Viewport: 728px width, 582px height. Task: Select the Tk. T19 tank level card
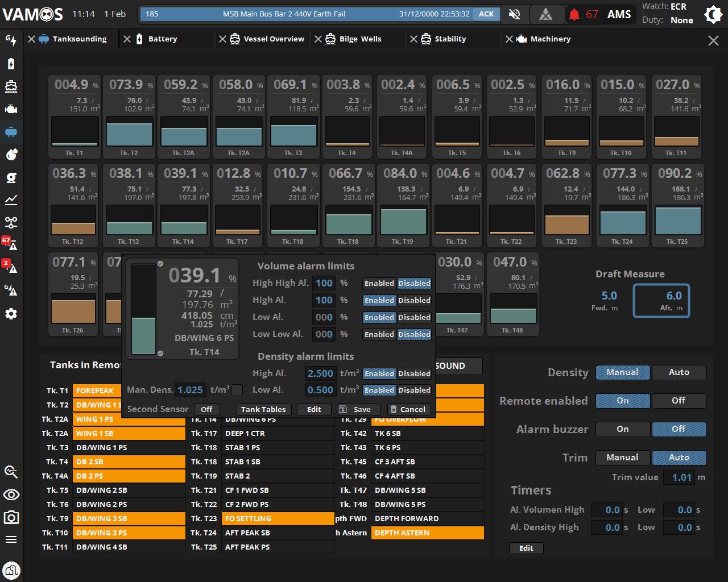point(403,206)
